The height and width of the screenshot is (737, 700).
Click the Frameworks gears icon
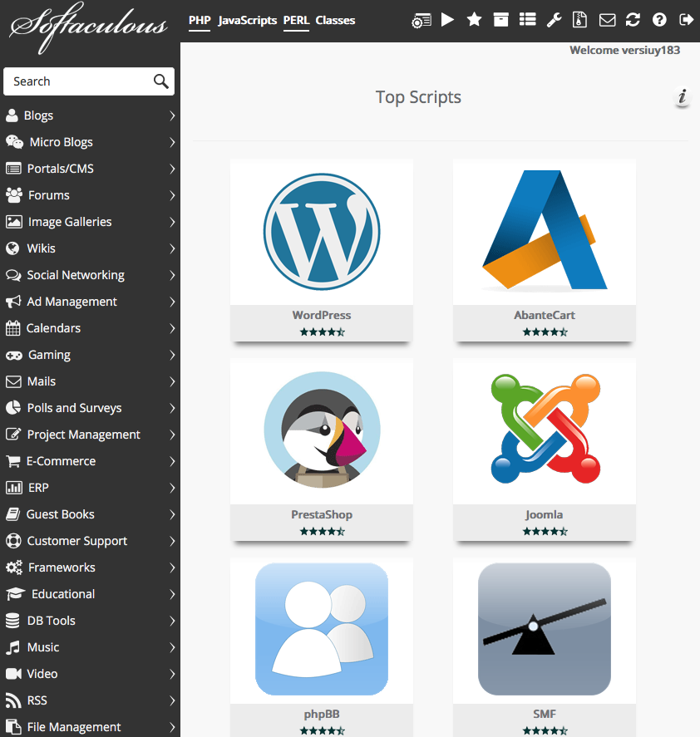click(x=14, y=567)
